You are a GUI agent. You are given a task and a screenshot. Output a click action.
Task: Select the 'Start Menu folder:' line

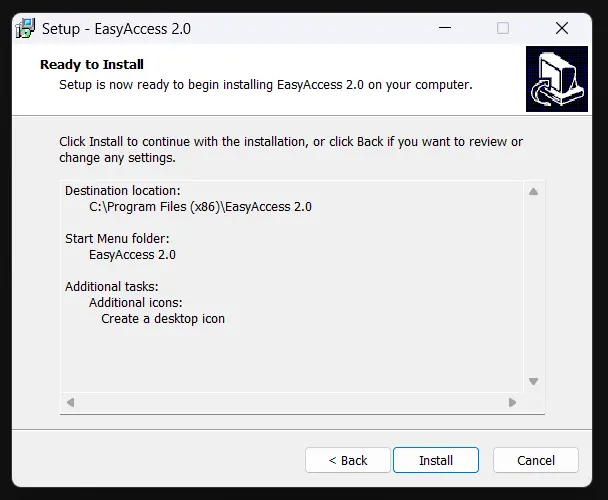pyautogui.click(x=117, y=239)
